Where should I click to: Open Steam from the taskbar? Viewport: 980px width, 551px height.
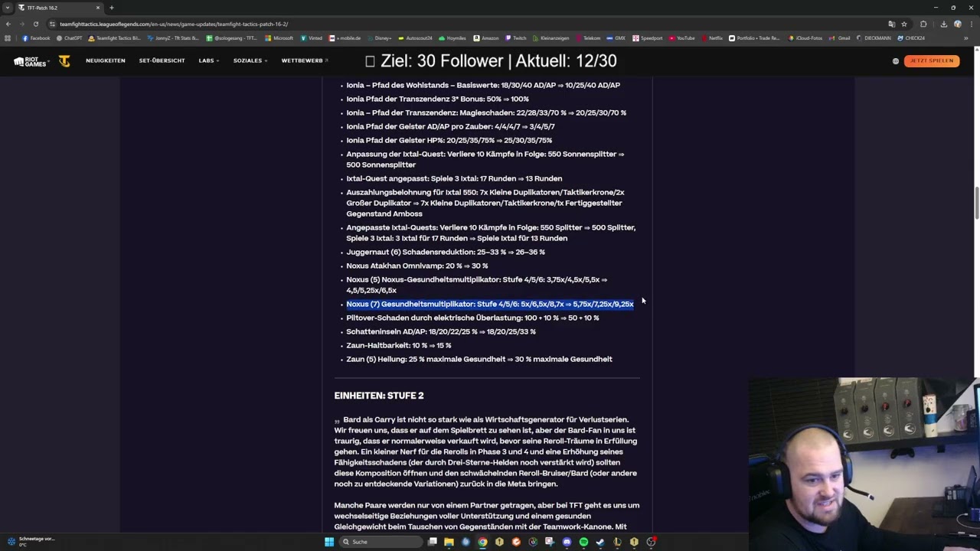600,542
